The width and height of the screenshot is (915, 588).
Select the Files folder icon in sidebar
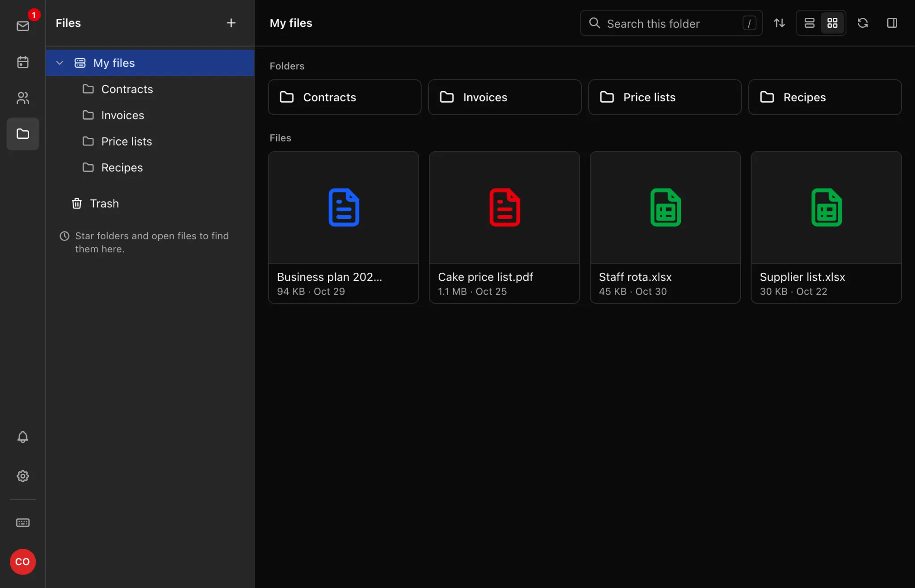coord(23,133)
